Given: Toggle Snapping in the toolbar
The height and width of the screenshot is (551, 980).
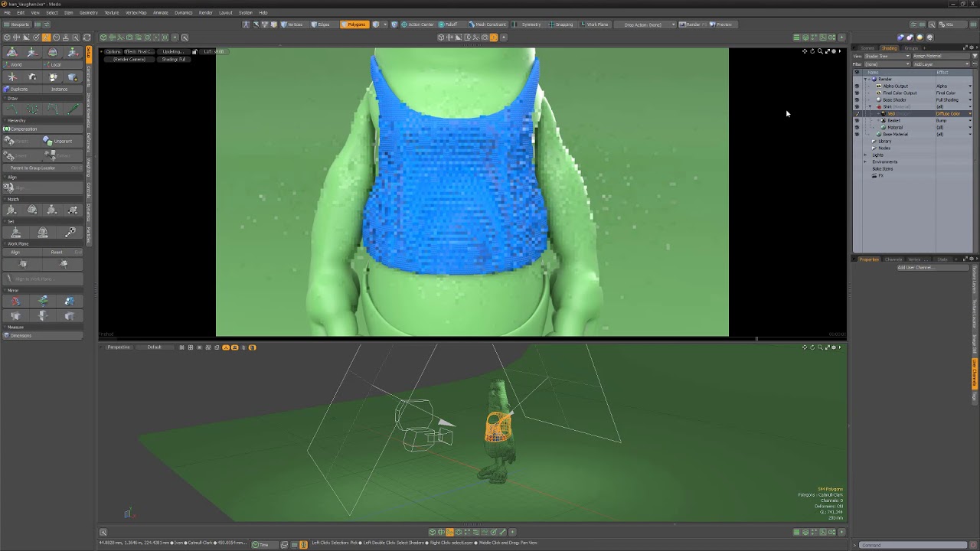Looking at the screenshot, I should (561, 24).
